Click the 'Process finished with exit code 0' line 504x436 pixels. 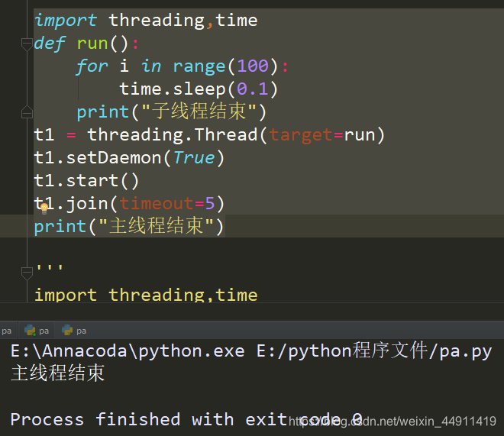tap(186, 420)
